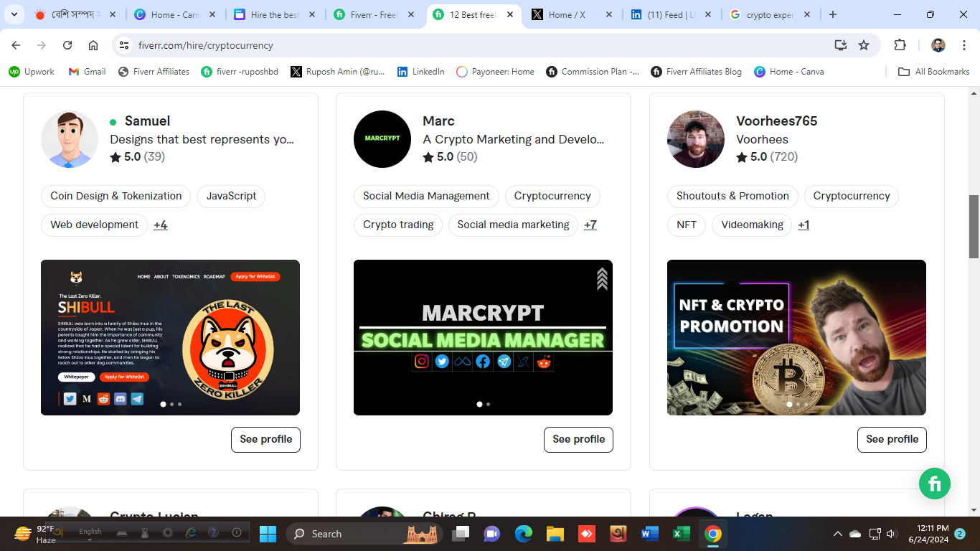Open the Upwork bookmark

[32, 72]
